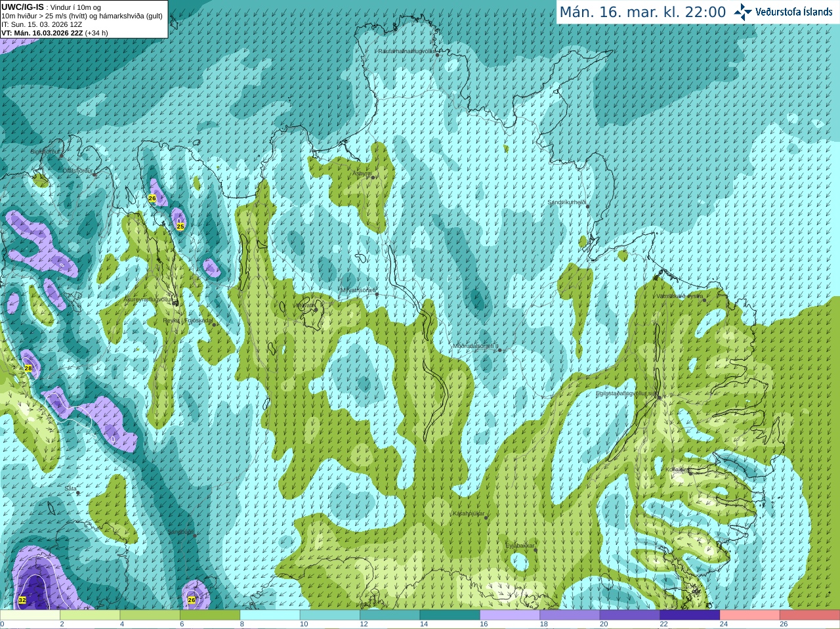Pick the 16–18 m/s light lavender legend swatch
Screen dimensions: 840x629
pyautogui.click(x=510, y=615)
